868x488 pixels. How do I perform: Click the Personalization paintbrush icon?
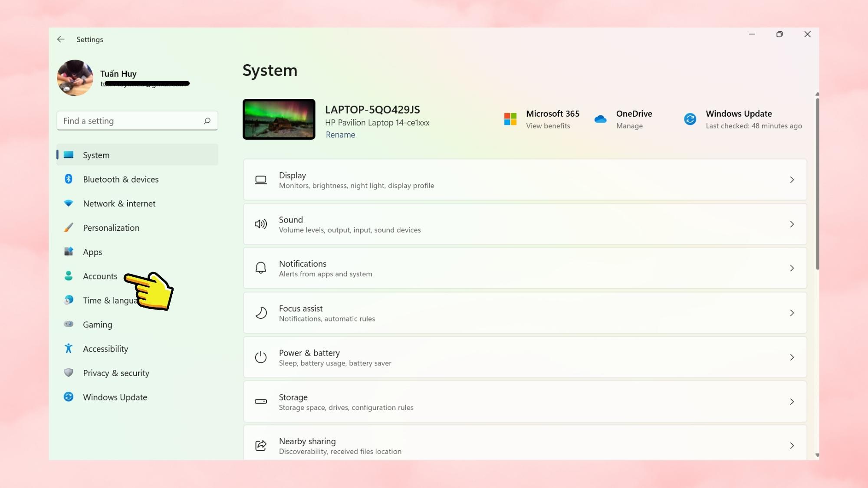pyautogui.click(x=69, y=228)
